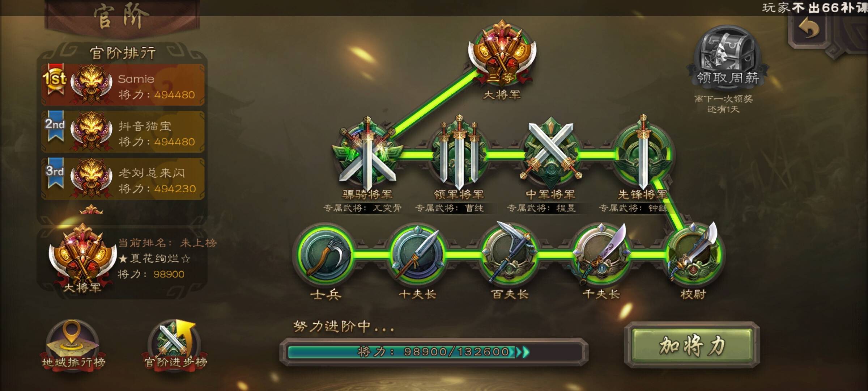View first-place player Samie entry
Image resolution: width=868 pixels, height=391 pixels.
pyautogui.click(x=123, y=85)
